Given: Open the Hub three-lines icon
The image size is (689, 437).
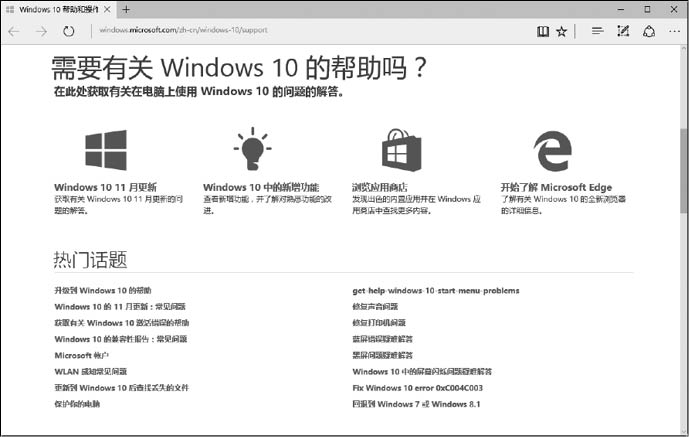Looking at the screenshot, I should 597,31.
